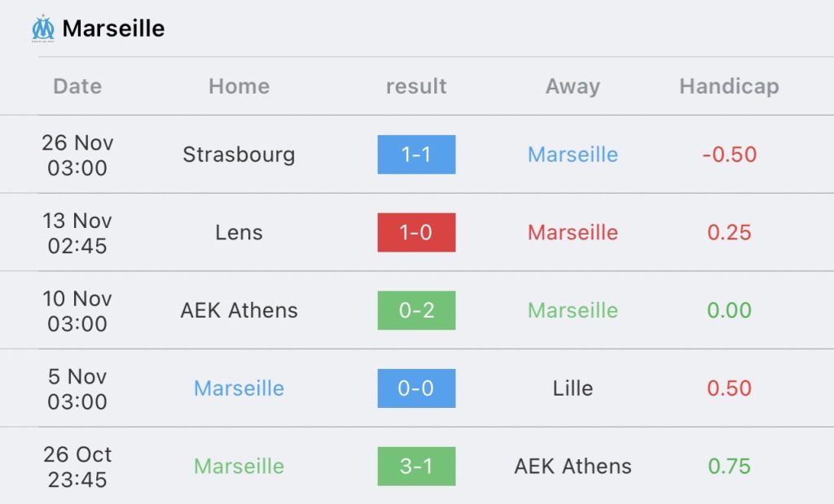The width and height of the screenshot is (834, 504).
Task: Open the Marseille team title
Action: coord(113,28)
